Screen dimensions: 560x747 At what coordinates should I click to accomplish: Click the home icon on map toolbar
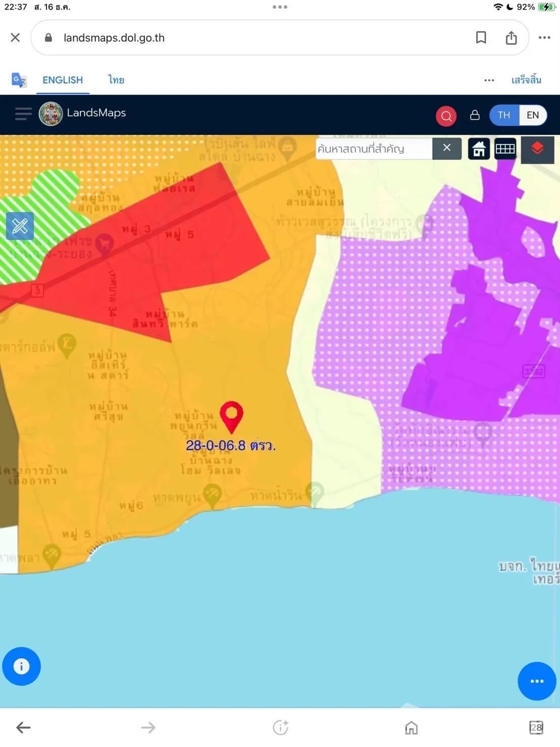(x=479, y=149)
